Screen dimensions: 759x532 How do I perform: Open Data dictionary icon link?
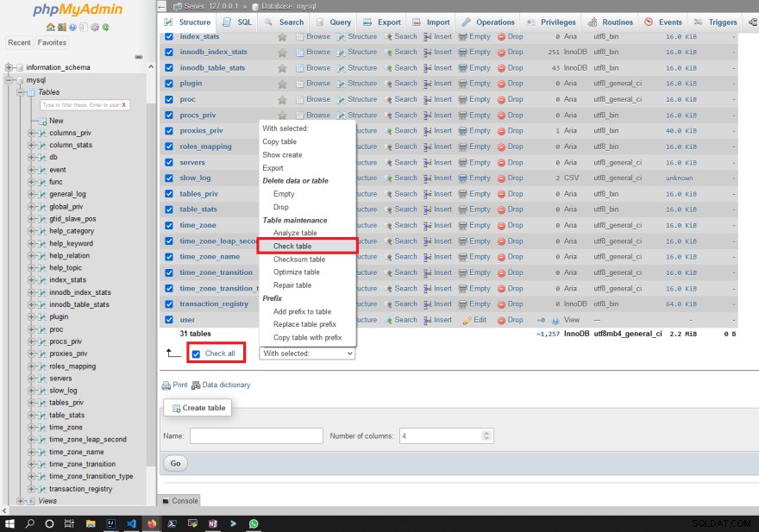pos(196,385)
